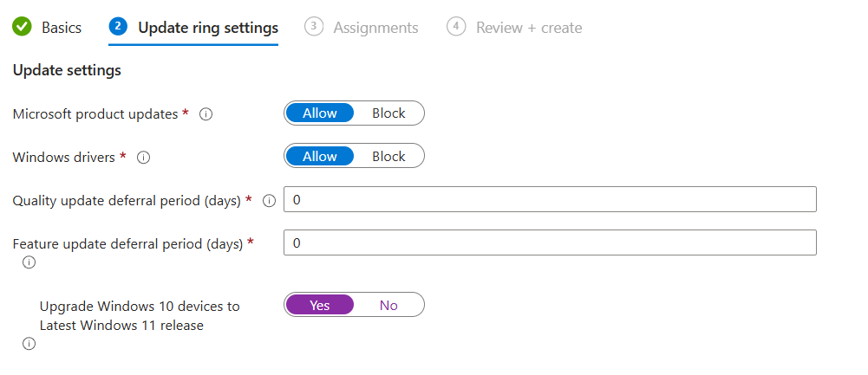
Task: Click the step 3 Assignments circle icon
Action: [313, 27]
